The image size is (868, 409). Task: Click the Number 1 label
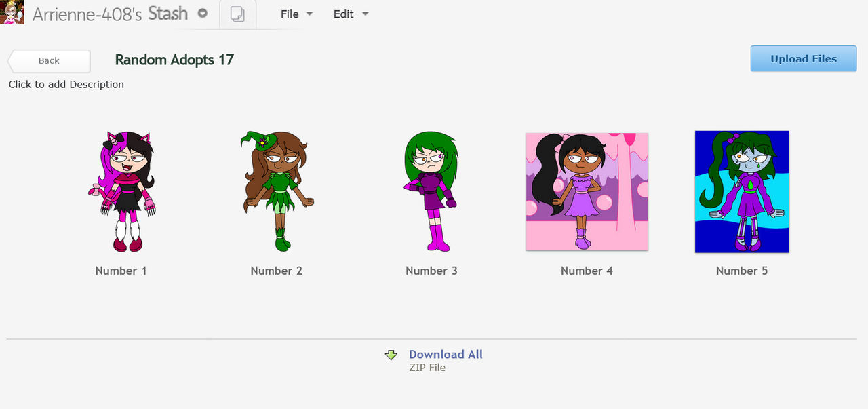point(121,271)
